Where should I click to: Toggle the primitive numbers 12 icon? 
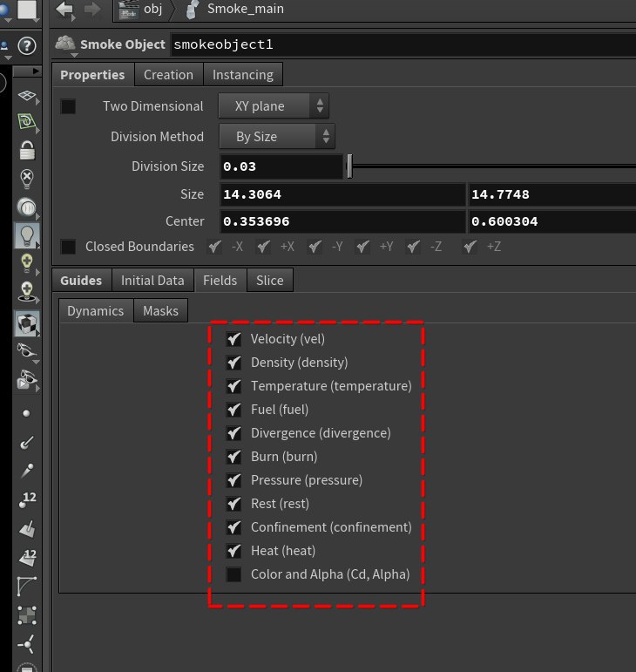tap(28, 558)
